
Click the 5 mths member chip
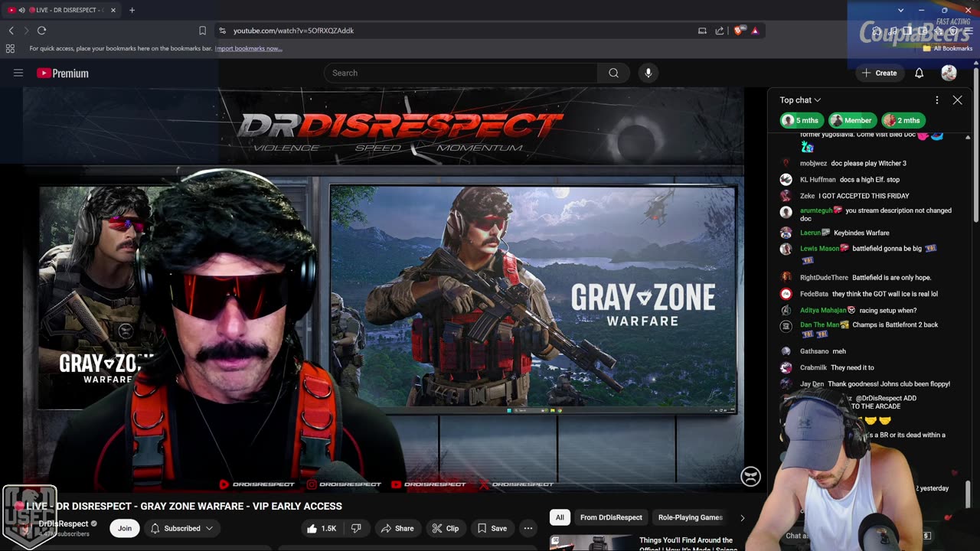click(801, 120)
